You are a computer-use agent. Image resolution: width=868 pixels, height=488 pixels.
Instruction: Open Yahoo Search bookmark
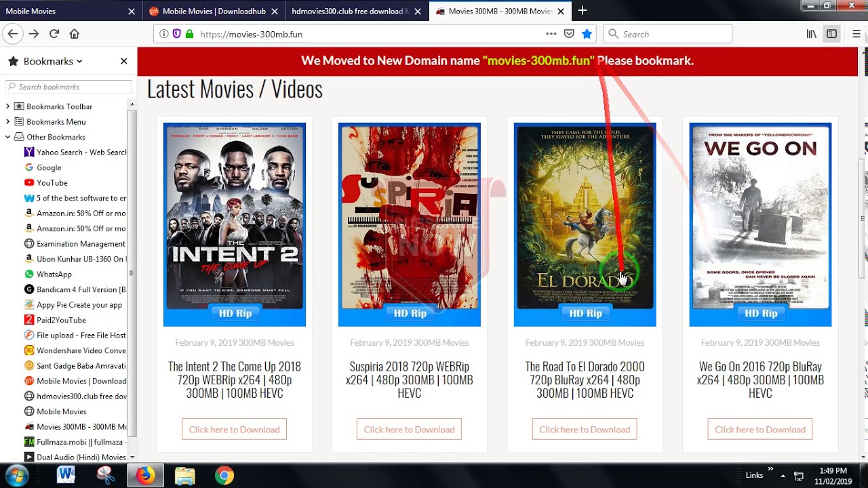coord(75,152)
